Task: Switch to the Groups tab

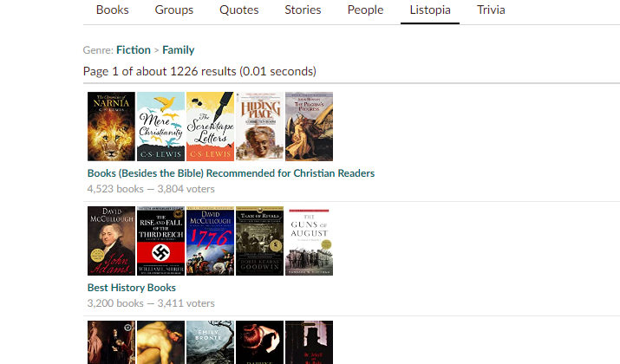Action: (174, 10)
